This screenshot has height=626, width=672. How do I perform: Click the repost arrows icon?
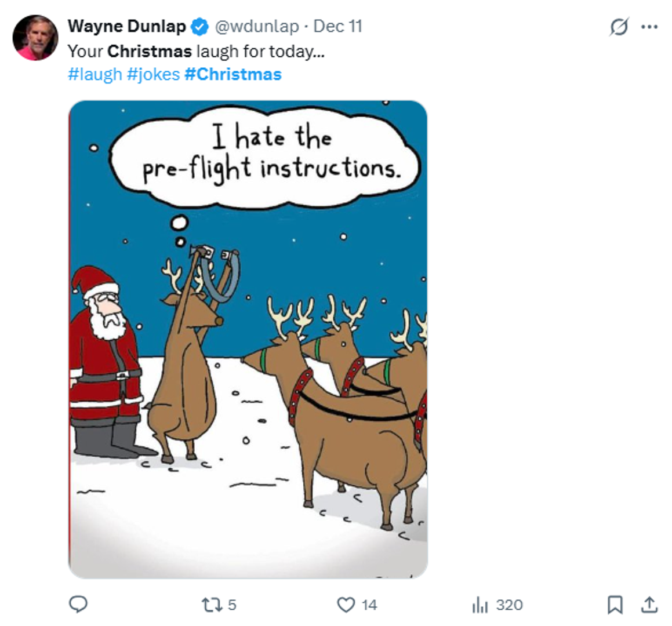click(210, 605)
